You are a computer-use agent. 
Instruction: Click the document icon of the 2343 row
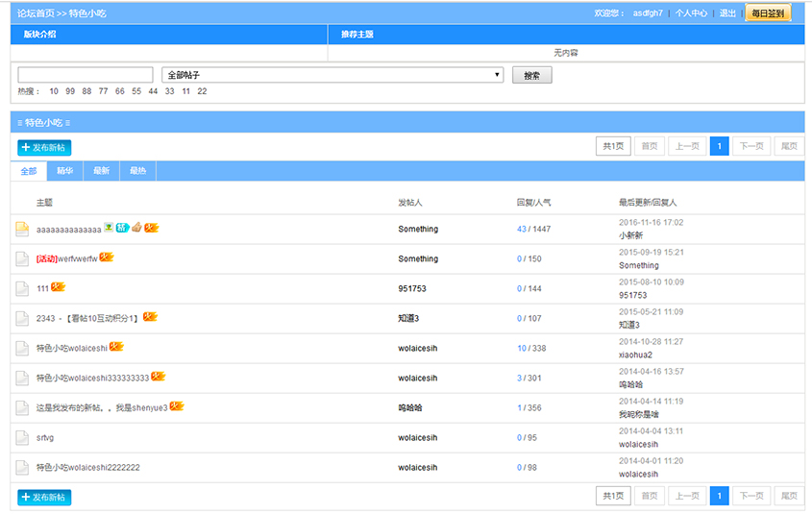[22, 318]
